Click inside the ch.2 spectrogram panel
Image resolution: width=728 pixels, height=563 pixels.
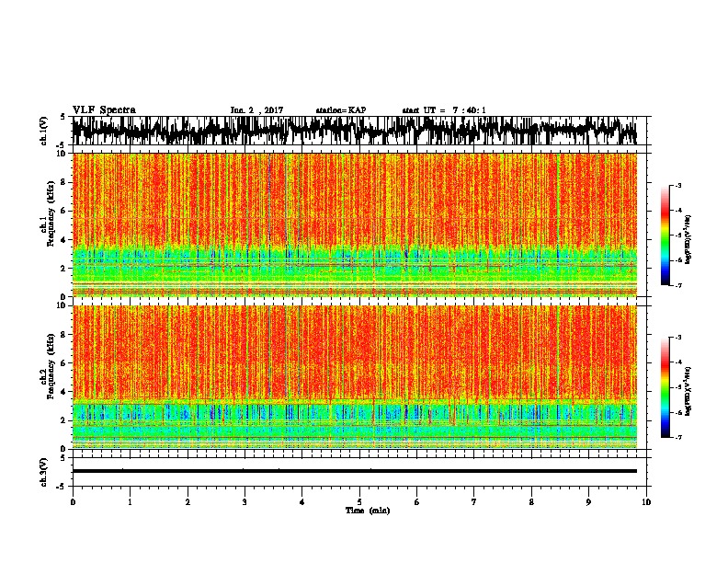click(355, 377)
